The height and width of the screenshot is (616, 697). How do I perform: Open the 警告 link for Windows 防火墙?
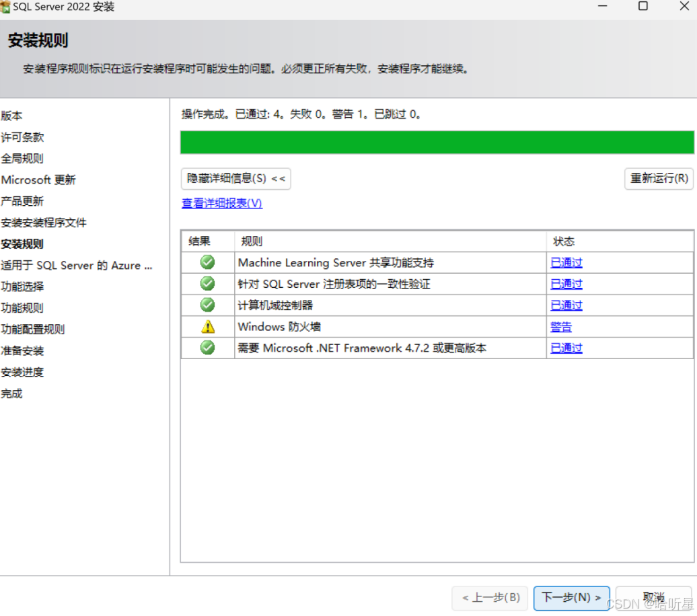pyautogui.click(x=561, y=327)
